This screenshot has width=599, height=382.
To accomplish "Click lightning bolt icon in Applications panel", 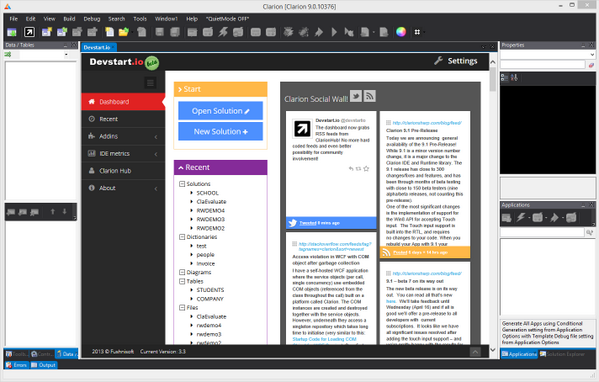I will point(521,218).
